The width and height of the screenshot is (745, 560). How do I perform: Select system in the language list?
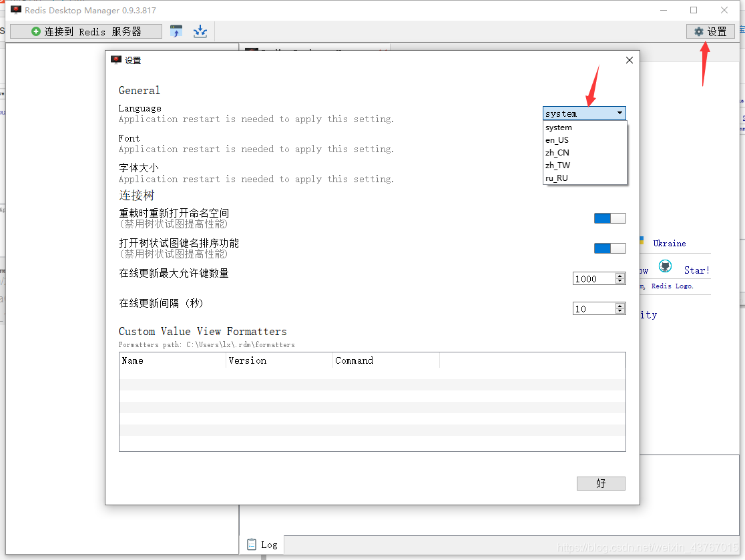pos(584,127)
